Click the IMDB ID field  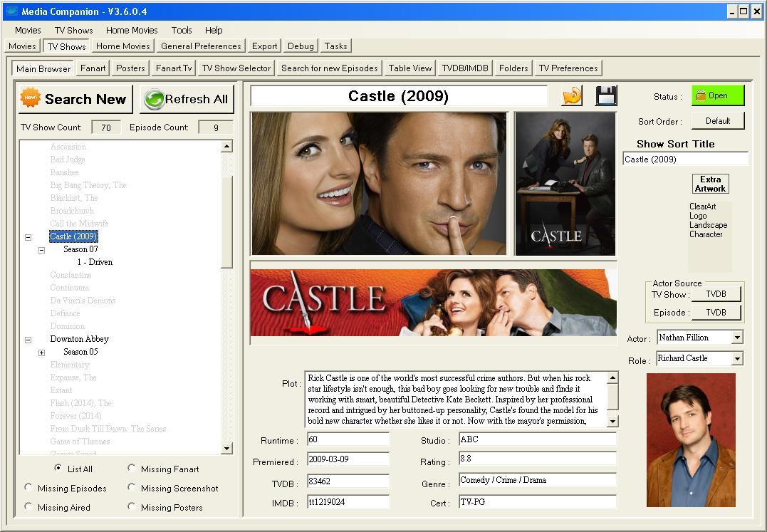[x=348, y=502]
